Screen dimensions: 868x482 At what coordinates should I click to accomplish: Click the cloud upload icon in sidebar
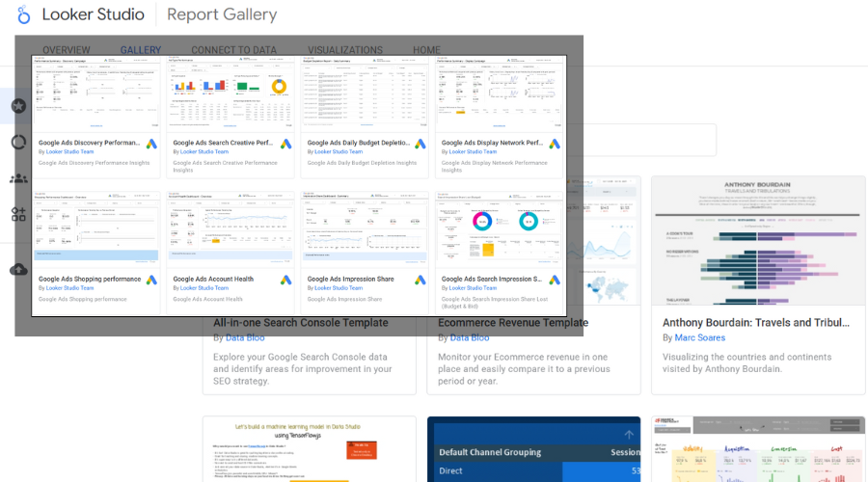(18, 270)
